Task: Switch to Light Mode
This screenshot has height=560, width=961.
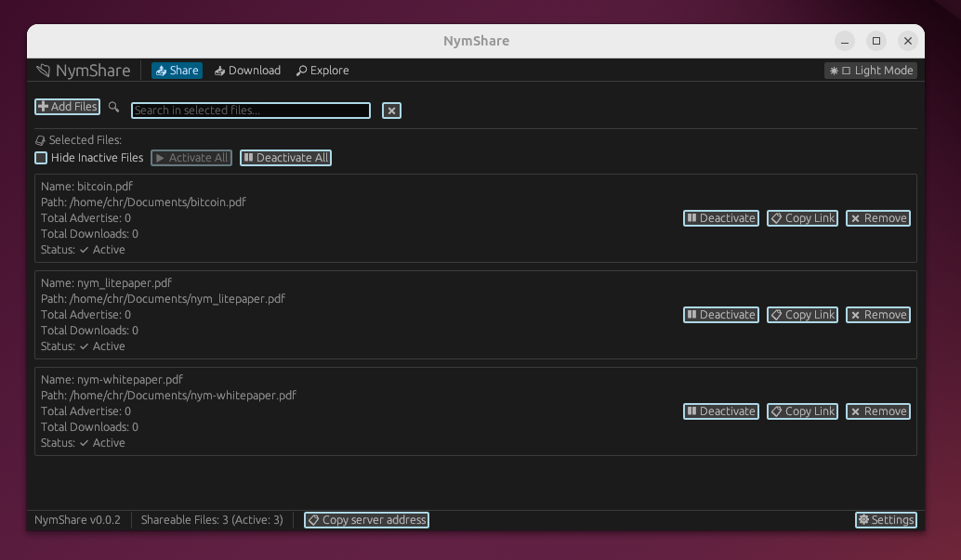Action: [x=871, y=71]
